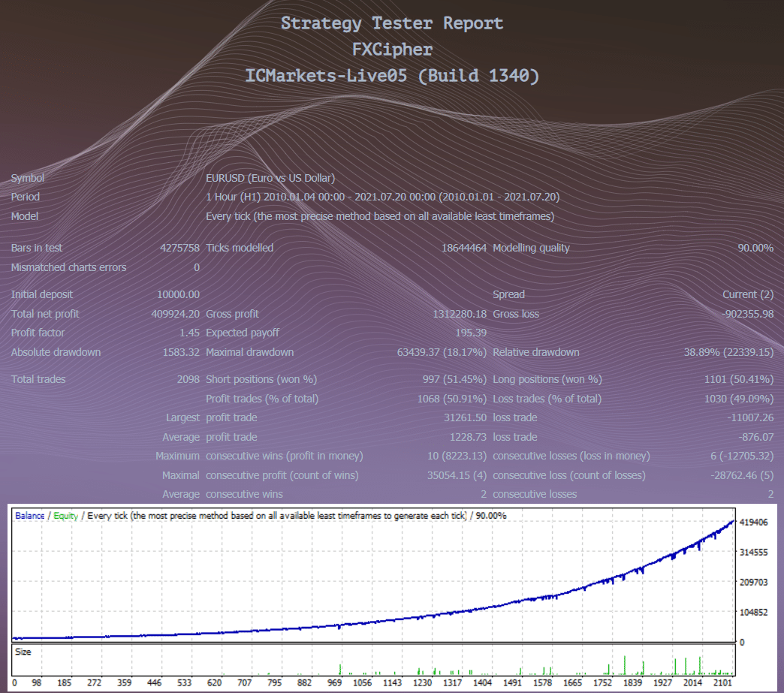Viewport: 784px width, 693px height.
Task: Click the "Every tick" value in the Model row
Action: click(x=380, y=216)
